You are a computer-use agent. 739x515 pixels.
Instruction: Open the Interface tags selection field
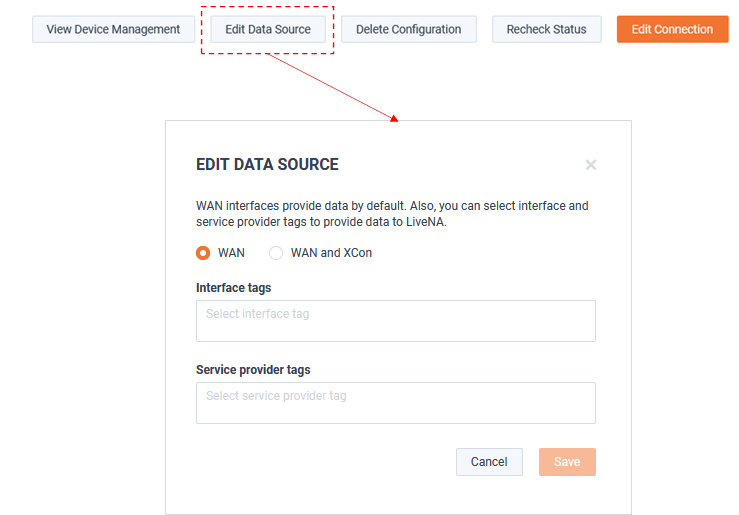pyautogui.click(x=396, y=321)
